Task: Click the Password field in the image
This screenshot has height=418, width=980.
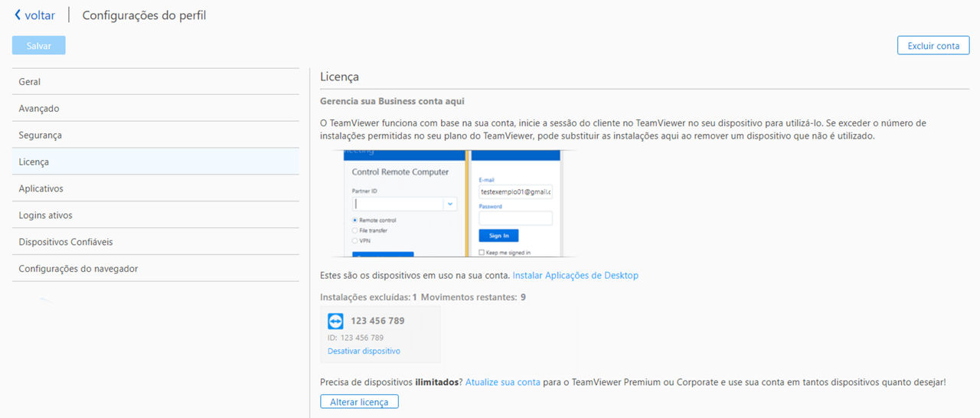Action: click(515, 218)
